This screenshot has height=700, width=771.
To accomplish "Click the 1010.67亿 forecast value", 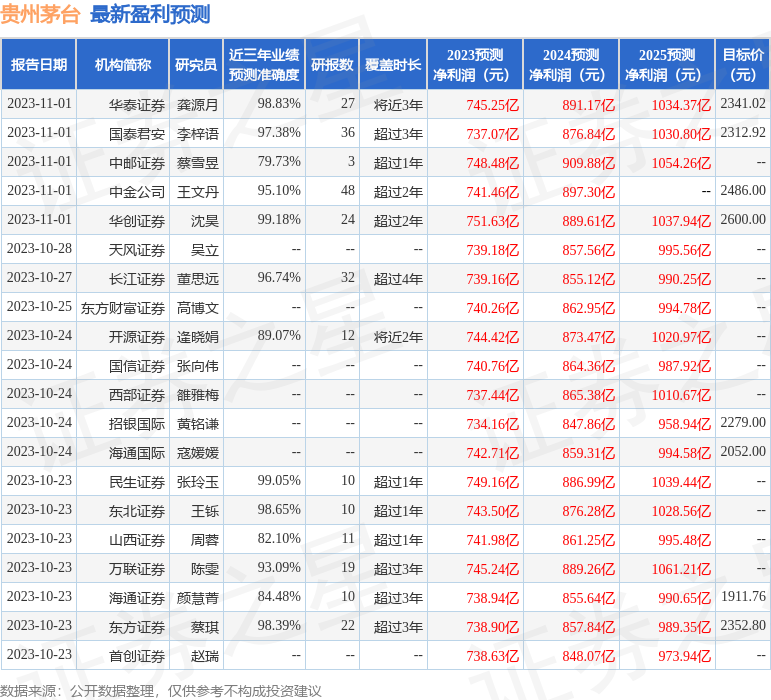I will point(681,395).
